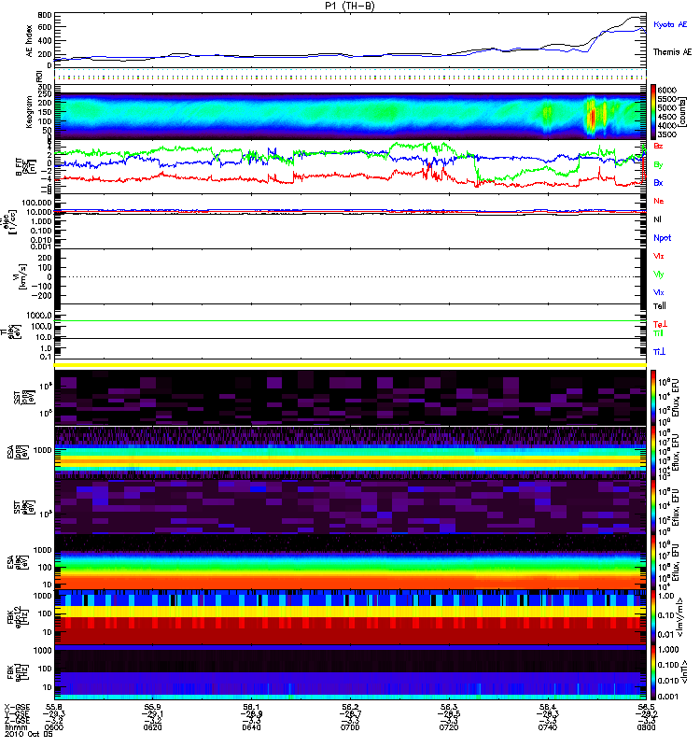Click the 3500 label on Keogram color bar
This screenshot has height=747, width=700.
(x=666, y=134)
